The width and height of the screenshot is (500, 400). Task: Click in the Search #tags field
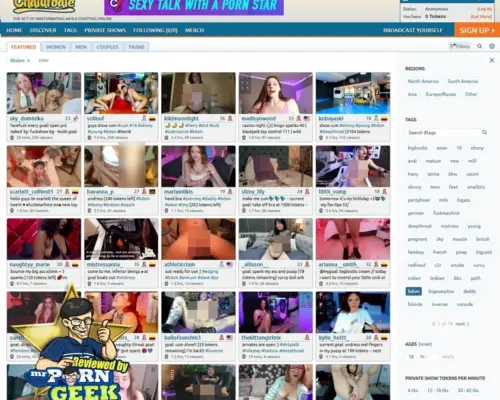pyautogui.click(x=443, y=132)
